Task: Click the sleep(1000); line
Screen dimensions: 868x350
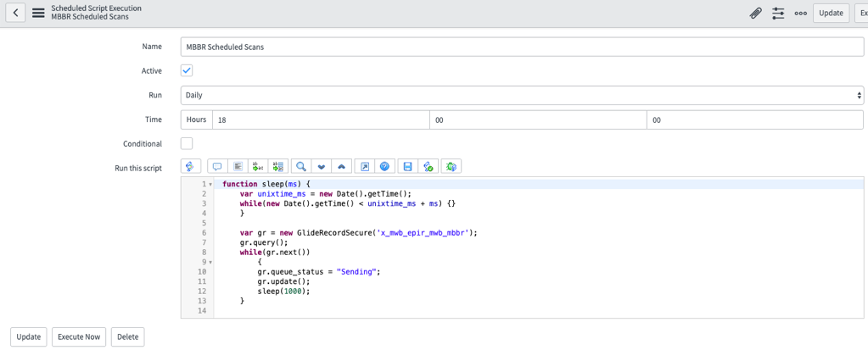Action: [x=284, y=292]
